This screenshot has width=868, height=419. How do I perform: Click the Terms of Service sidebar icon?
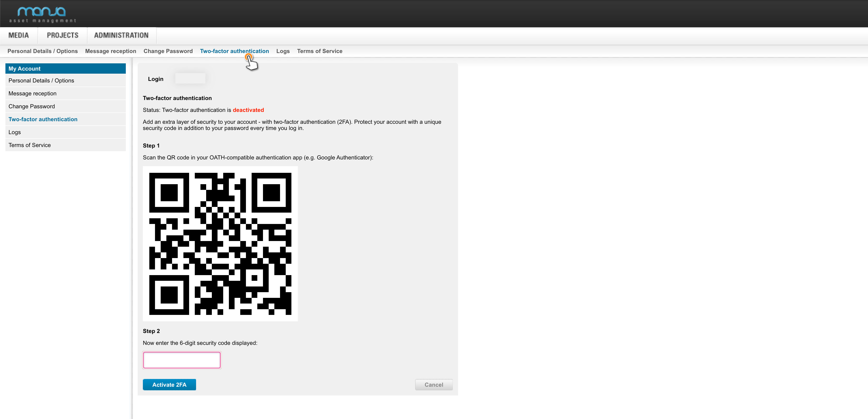tap(29, 144)
